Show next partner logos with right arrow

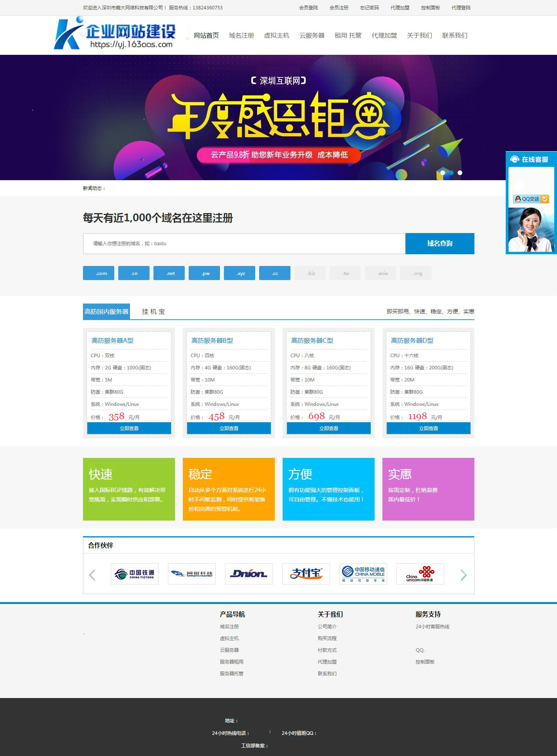click(x=464, y=575)
